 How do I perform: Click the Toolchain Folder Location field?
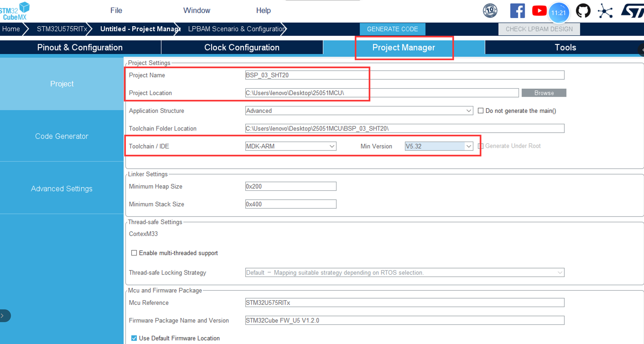tap(405, 129)
